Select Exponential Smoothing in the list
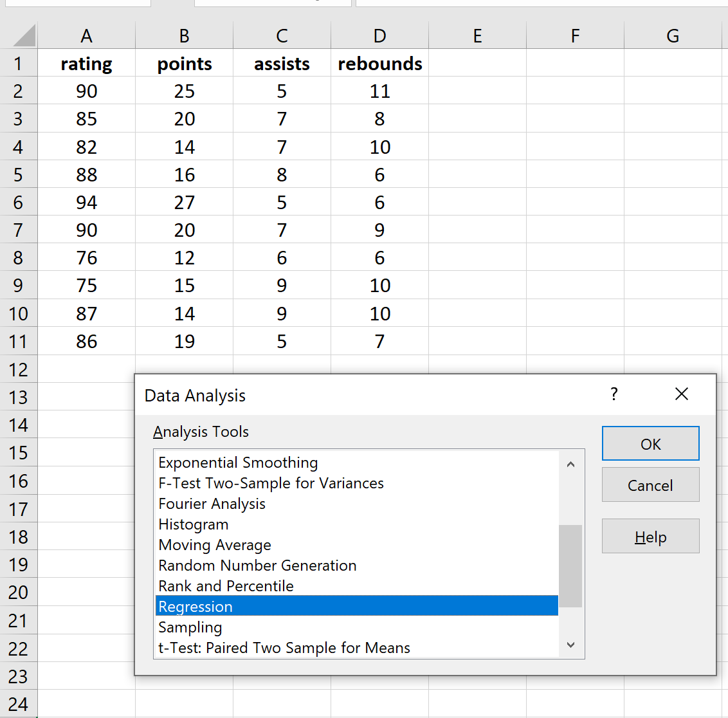Viewport: 728px width, 718px height. 356,463
